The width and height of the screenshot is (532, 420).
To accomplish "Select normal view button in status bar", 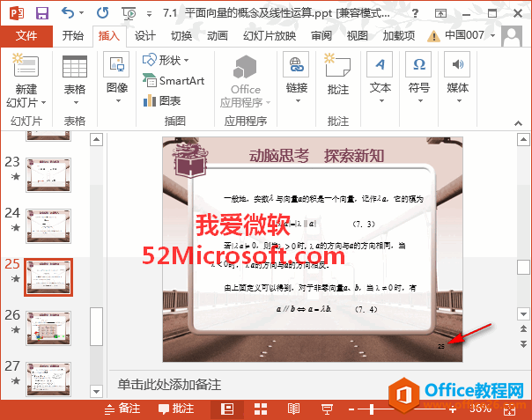I will click(x=227, y=409).
